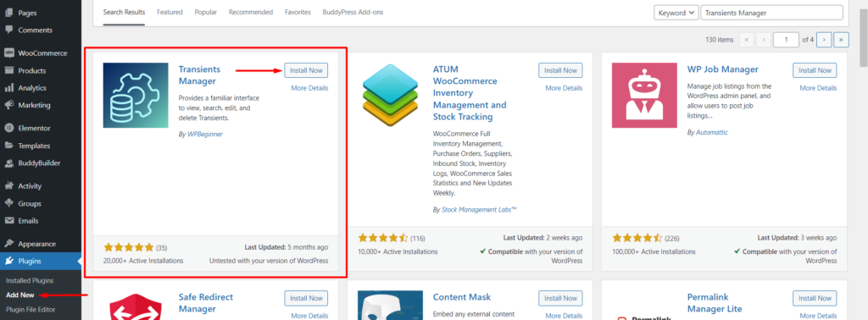868x320 pixels.
Task: Click the Plugins plug icon
Action: [x=8, y=262]
